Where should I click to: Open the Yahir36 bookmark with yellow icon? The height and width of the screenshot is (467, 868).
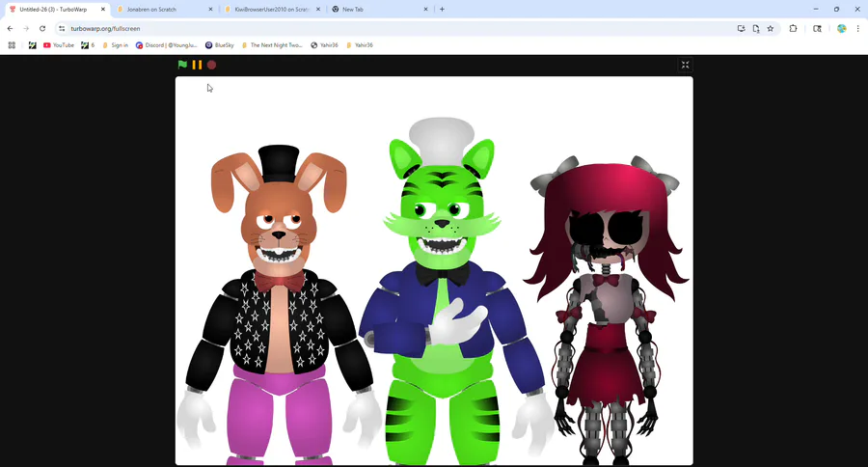(x=360, y=45)
